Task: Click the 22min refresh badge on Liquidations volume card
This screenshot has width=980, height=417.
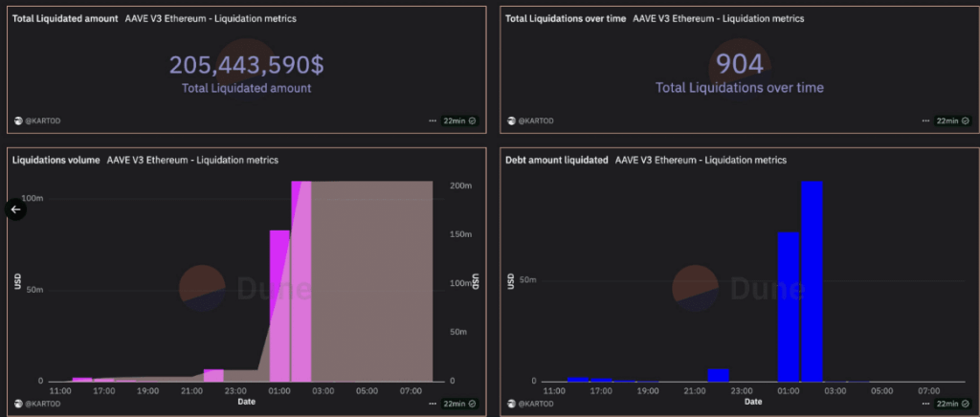Action: (459, 404)
